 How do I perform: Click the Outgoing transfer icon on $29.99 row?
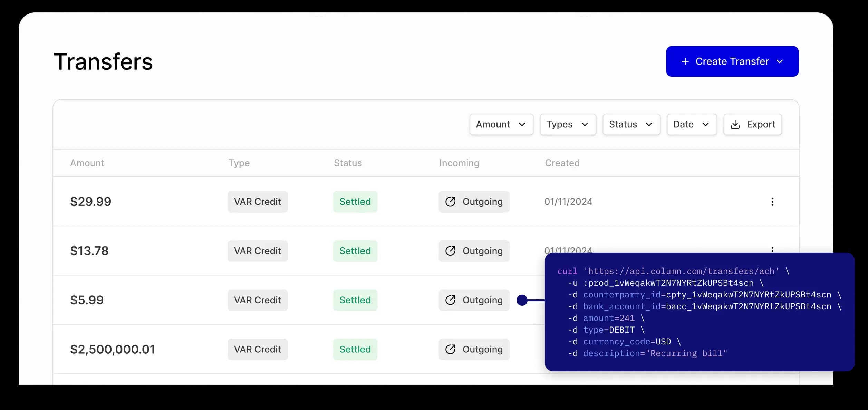[451, 202]
